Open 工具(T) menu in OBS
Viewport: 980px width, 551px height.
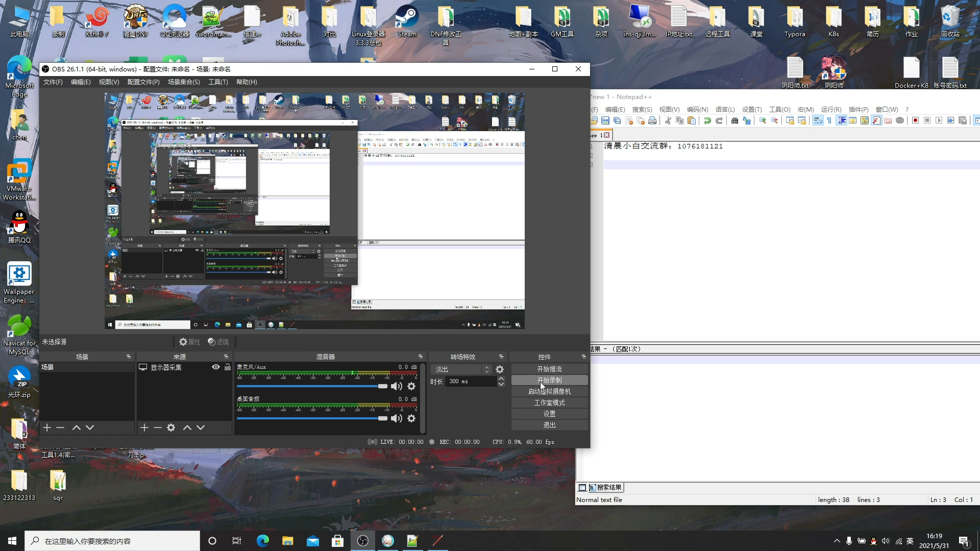pos(218,82)
